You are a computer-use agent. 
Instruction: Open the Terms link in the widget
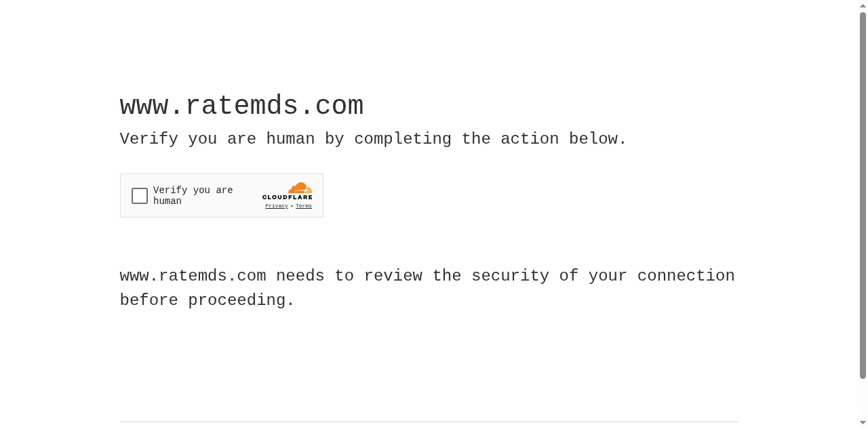tap(304, 206)
